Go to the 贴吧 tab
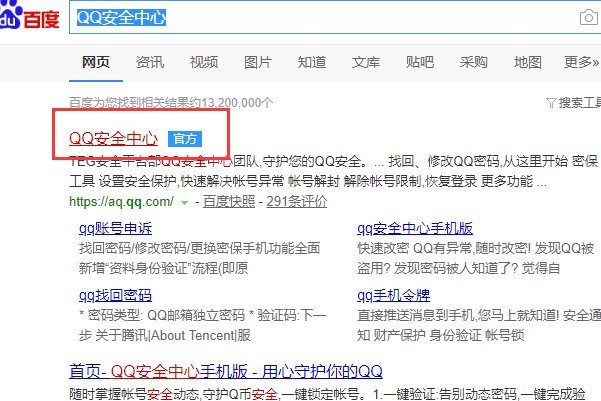 click(420, 62)
